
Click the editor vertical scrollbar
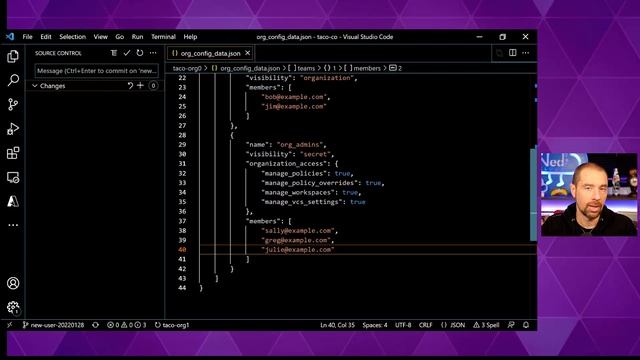pos(533,194)
